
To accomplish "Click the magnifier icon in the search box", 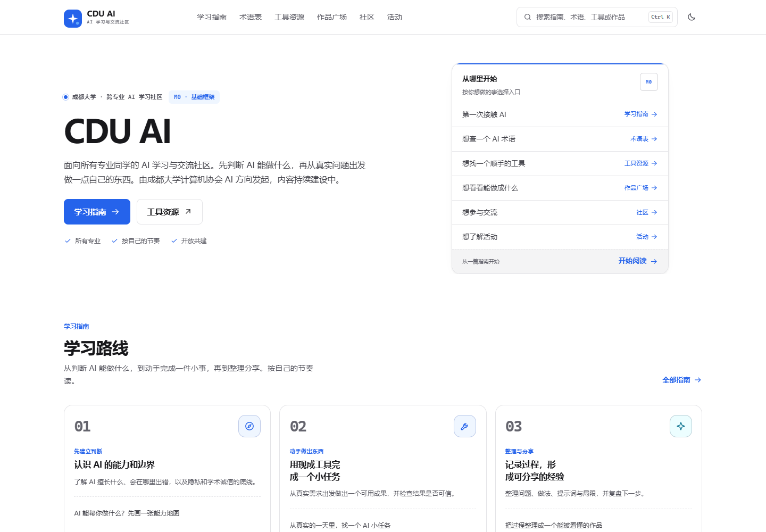I will (528, 17).
